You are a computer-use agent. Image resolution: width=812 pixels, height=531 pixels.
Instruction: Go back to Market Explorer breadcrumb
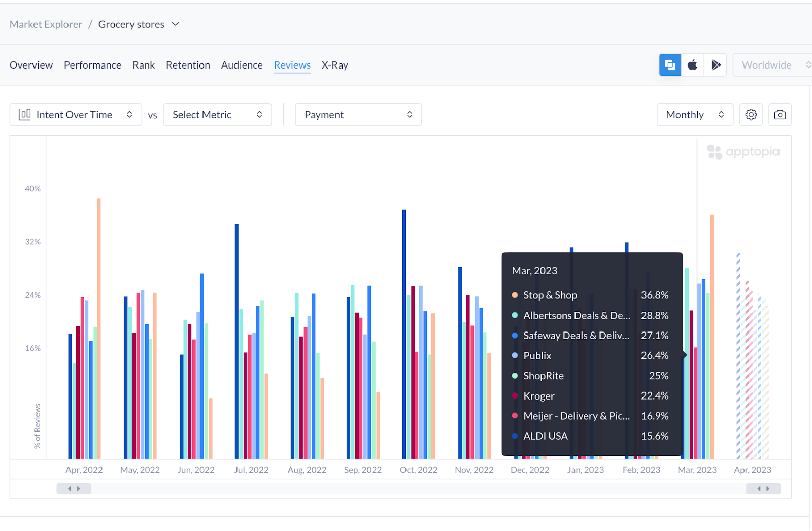point(46,24)
